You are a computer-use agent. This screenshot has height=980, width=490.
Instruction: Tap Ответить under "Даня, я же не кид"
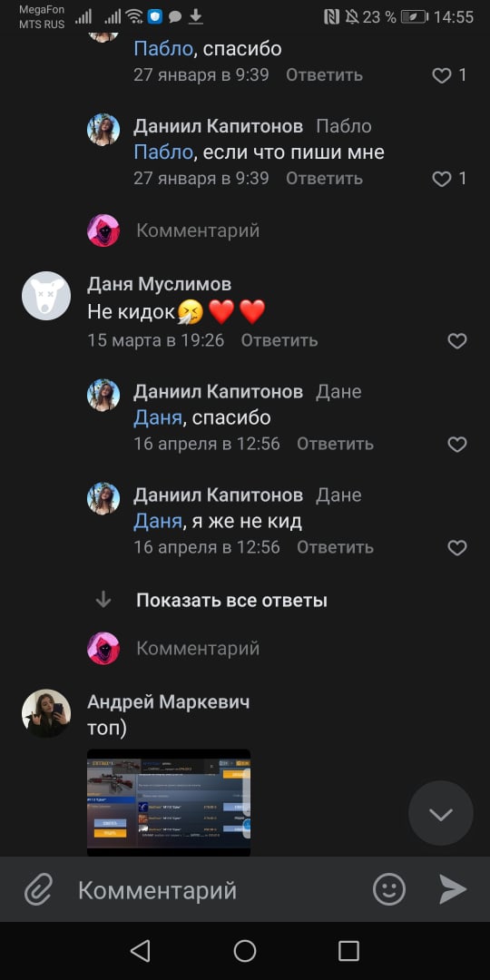335,547
